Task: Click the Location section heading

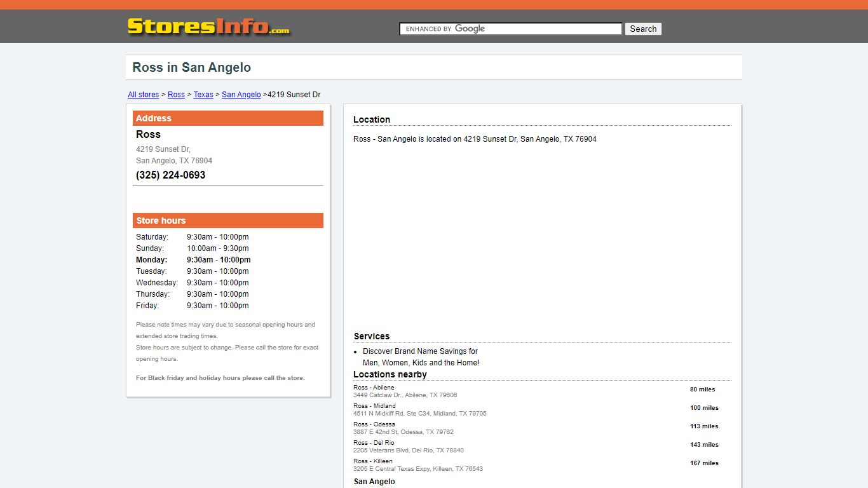Action: click(x=372, y=119)
